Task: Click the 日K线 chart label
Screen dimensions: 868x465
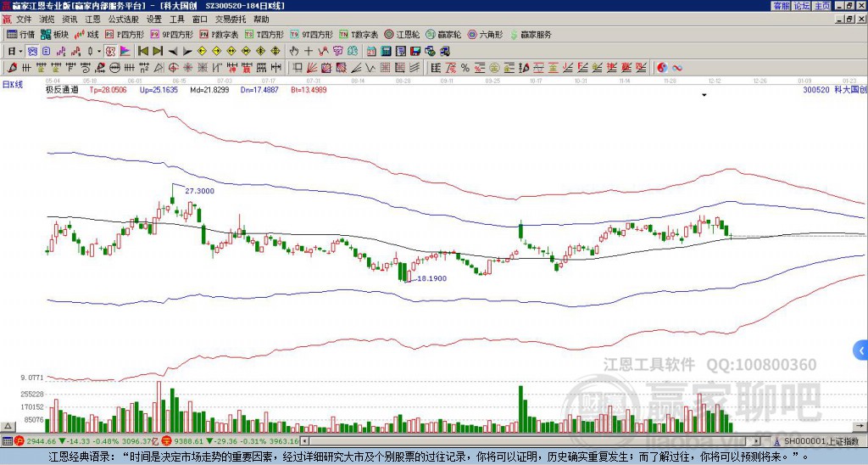Action: pyautogui.click(x=13, y=84)
